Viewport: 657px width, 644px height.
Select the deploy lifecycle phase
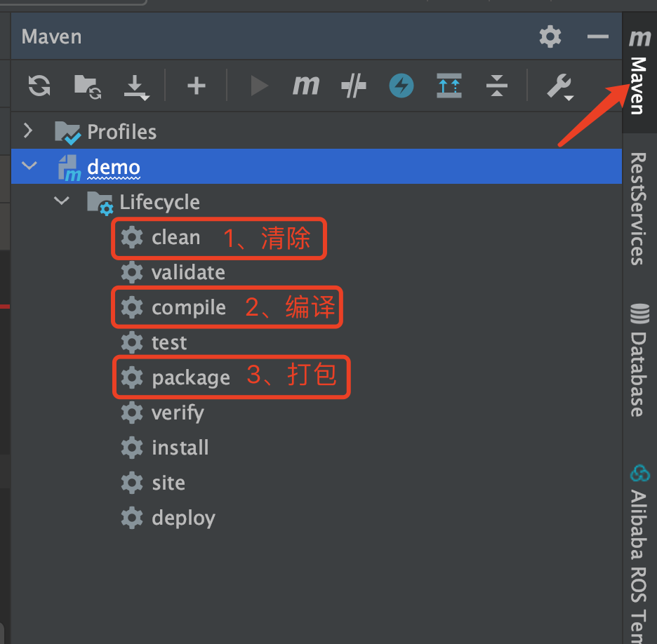pyautogui.click(x=183, y=518)
